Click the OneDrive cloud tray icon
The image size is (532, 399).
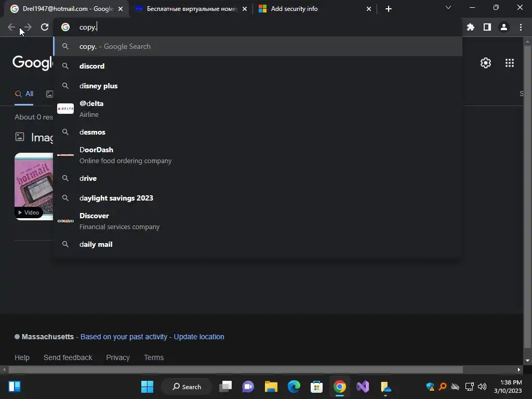coord(455,387)
